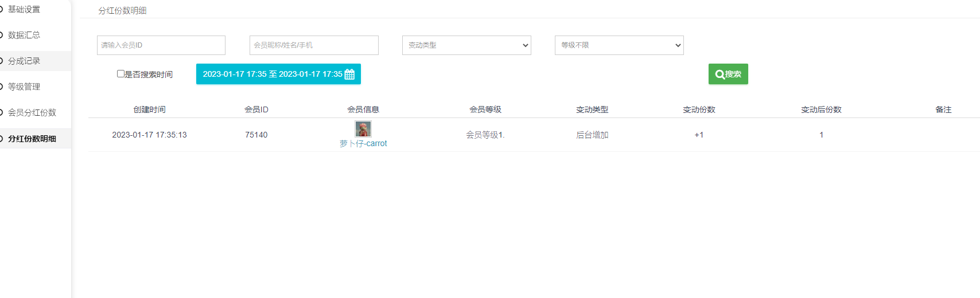Viewport: 980px width, 298px height.
Task: Expand the 变动类型 dropdown
Action: coord(466,45)
